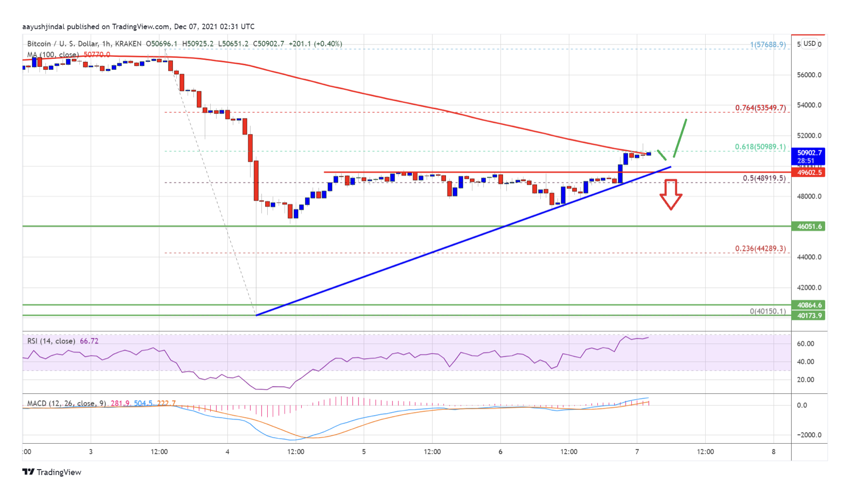Click the Fib level label 0.5(48919.5)
This screenshot has height=504, width=855.
pos(764,178)
